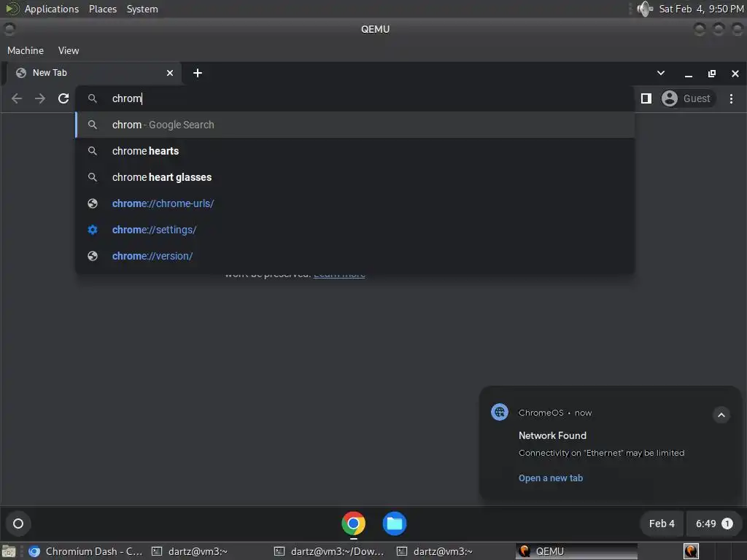Viewport: 747px width, 560px height.
Task: Click the QEMU window menu button in titlebar
Action: pyautogui.click(x=9, y=29)
